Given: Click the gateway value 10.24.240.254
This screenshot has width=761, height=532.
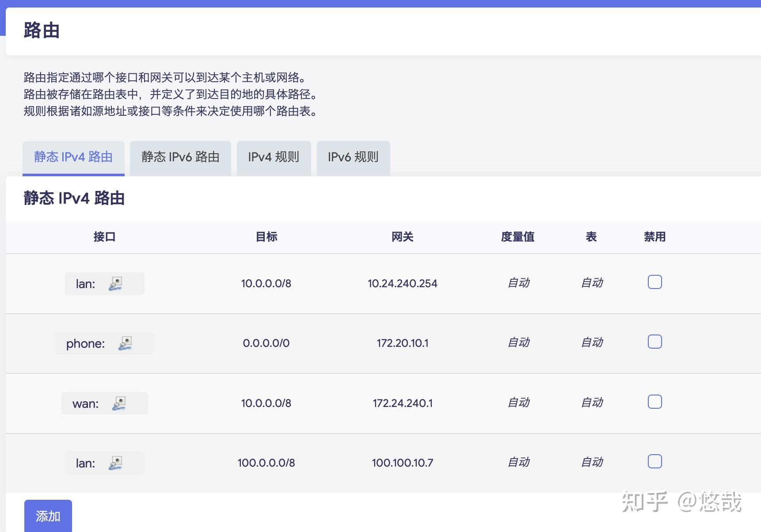Looking at the screenshot, I should 403,283.
